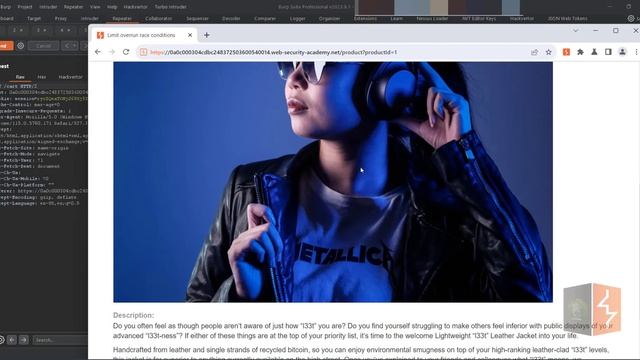The height and width of the screenshot is (360, 640).
Task: Open Burp settings gear at top right
Action: tap(631, 18)
